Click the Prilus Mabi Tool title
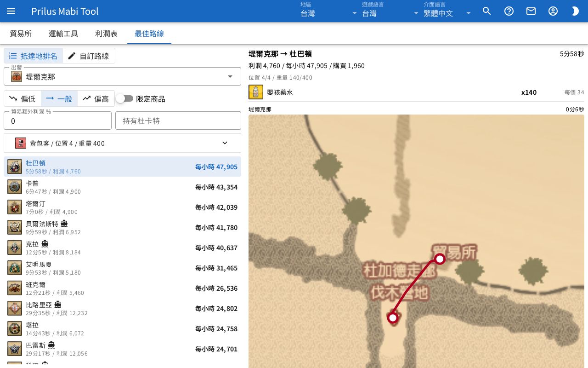The image size is (588, 368). tap(65, 11)
